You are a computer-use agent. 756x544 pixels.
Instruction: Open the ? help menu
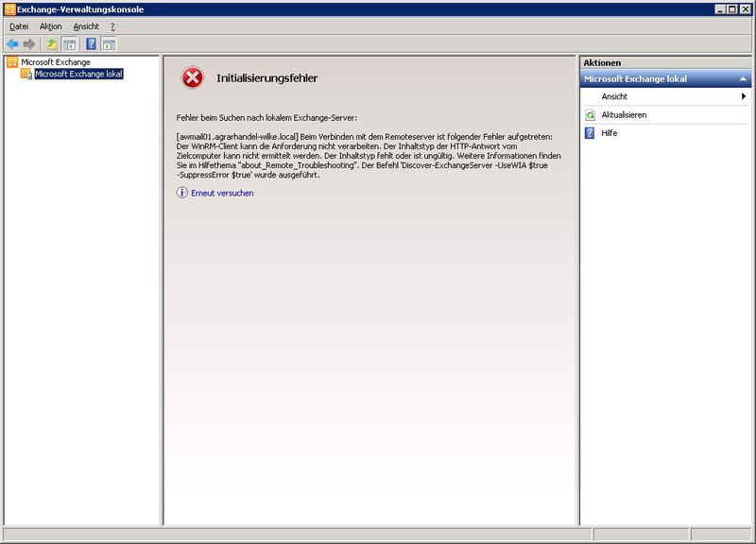coord(112,26)
